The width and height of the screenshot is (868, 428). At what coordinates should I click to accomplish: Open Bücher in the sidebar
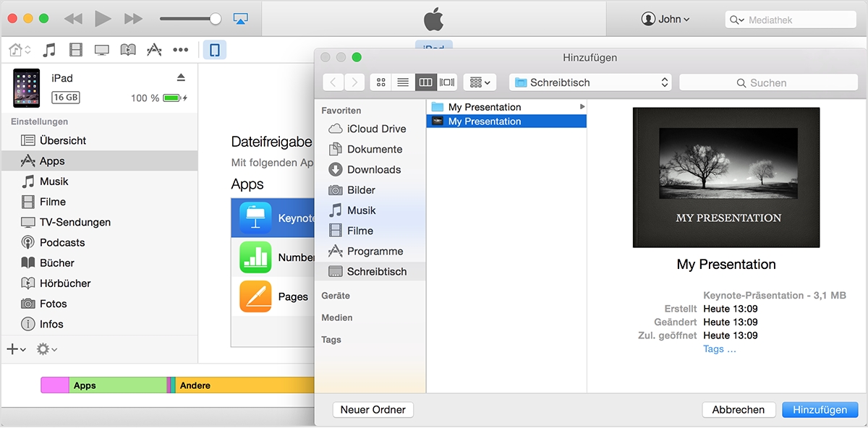[99, 262]
